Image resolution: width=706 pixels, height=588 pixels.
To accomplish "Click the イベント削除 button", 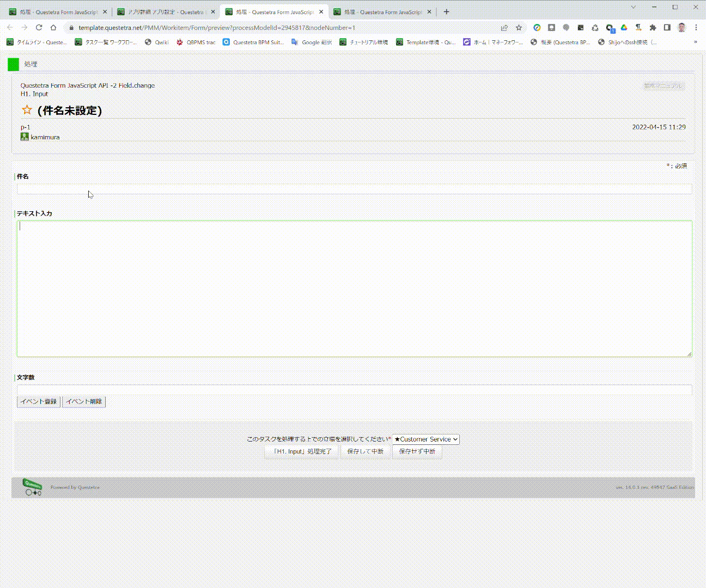I will pos(84,401).
